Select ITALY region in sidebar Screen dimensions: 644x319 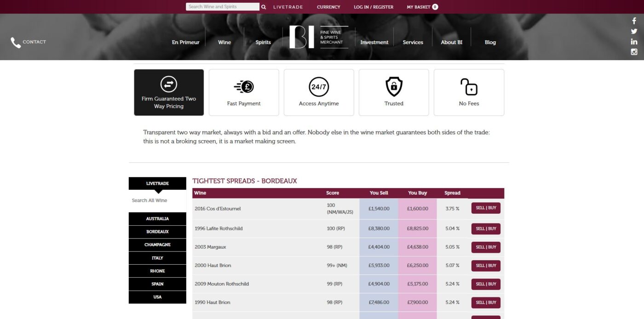157,258
